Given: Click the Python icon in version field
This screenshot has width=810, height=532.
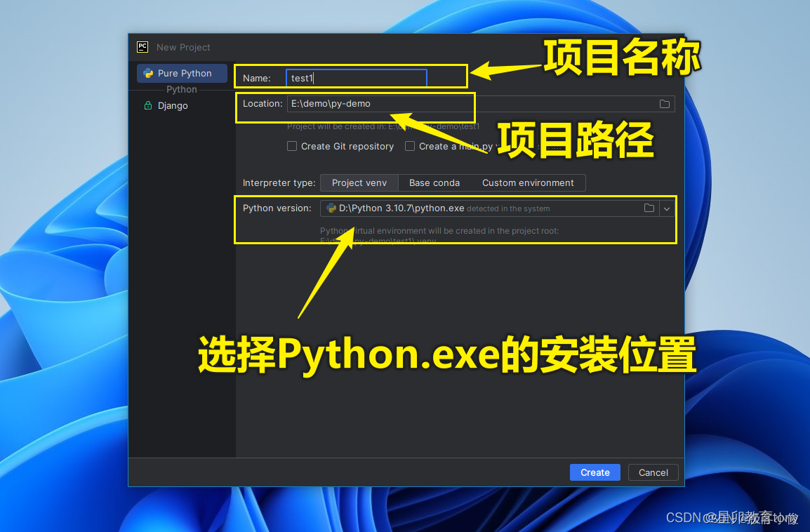Looking at the screenshot, I should (331, 208).
